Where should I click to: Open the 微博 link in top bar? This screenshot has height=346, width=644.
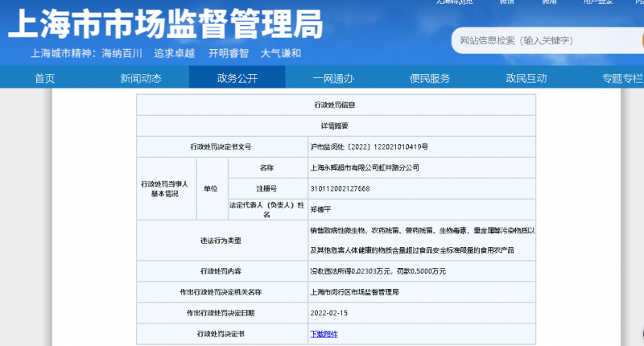549,2
